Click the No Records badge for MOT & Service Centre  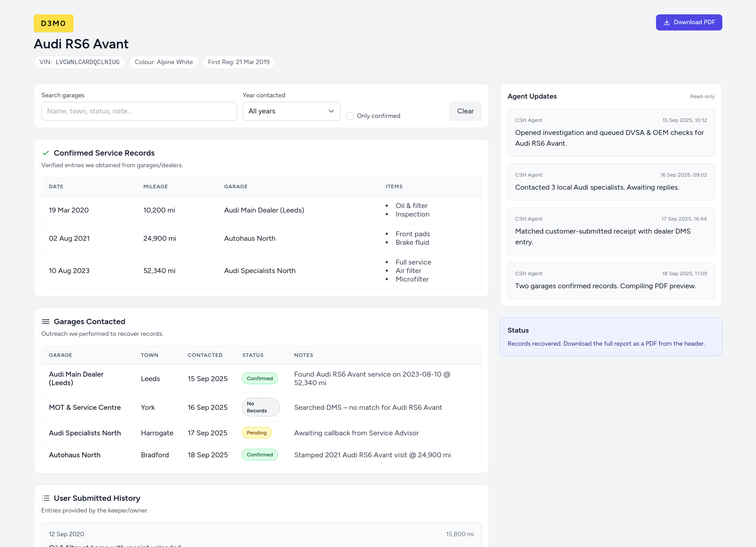click(261, 407)
